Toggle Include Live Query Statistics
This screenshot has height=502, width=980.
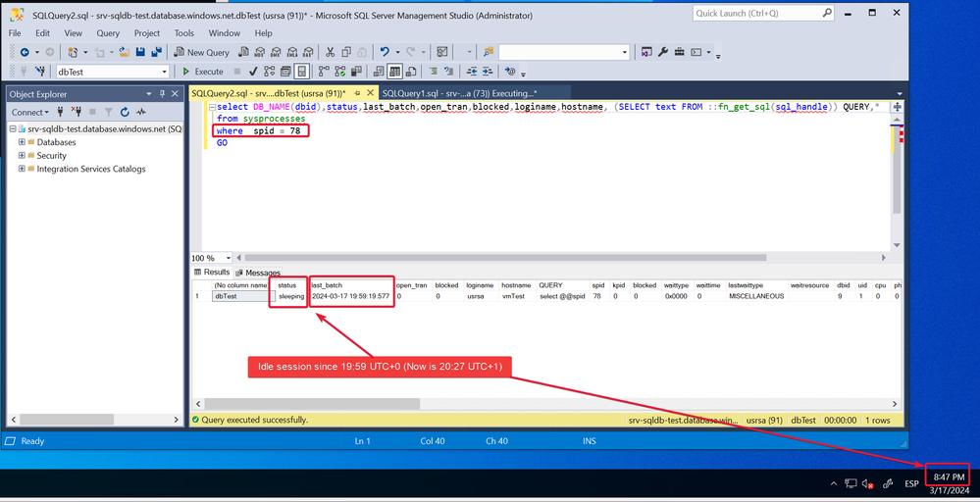(x=340, y=72)
